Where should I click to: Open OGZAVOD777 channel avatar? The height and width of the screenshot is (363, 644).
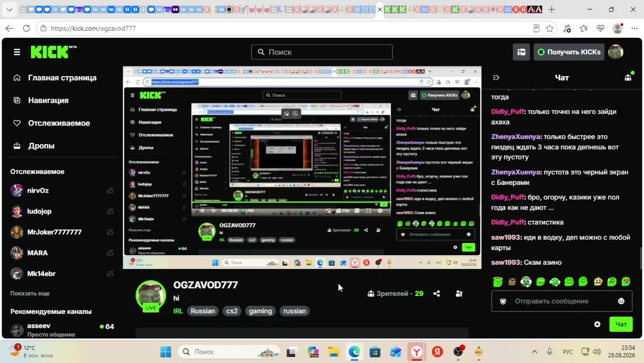pos(151,295)
